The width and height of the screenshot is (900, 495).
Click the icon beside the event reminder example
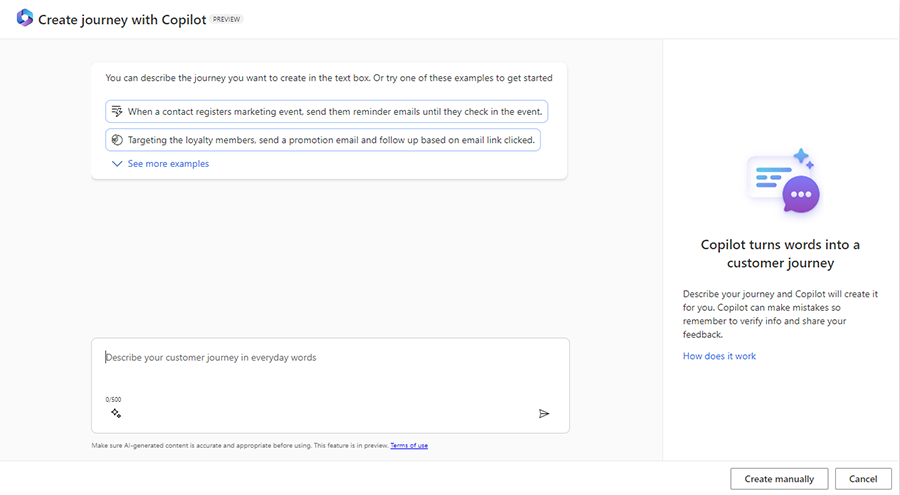tap(117, 111)
